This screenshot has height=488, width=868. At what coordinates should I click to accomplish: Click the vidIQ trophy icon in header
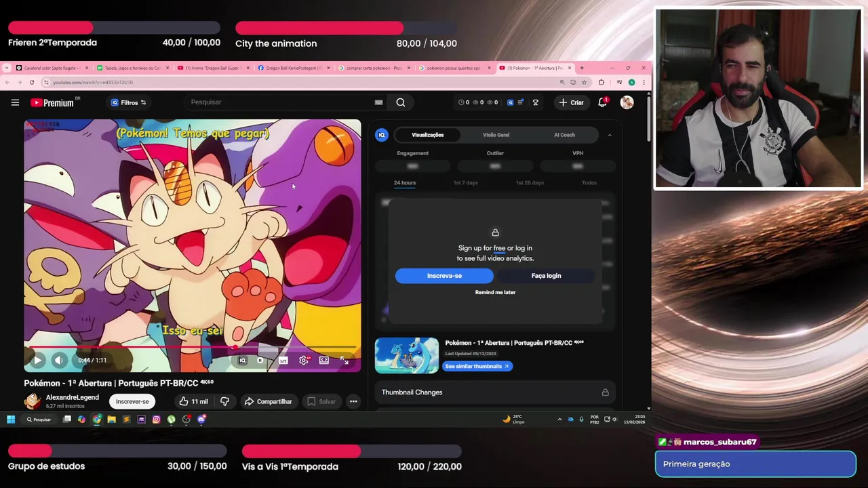click(535, 102)
